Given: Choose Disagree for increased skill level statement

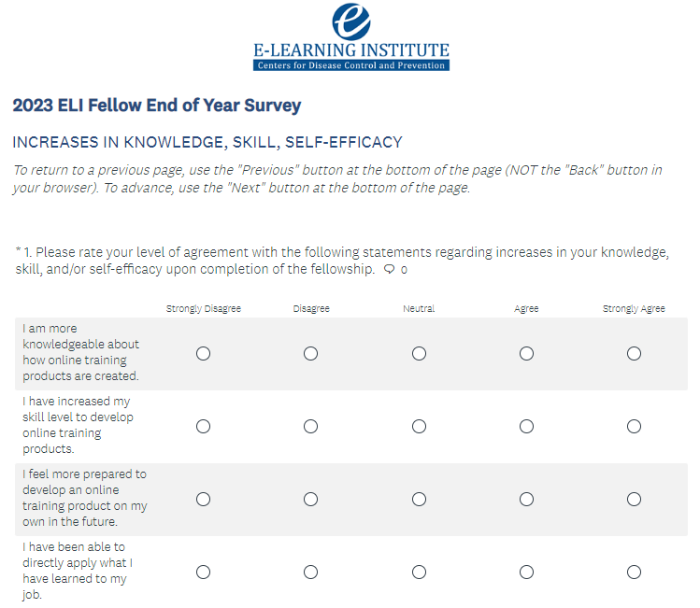Looking at the screenshot, I should coord(310,426).
